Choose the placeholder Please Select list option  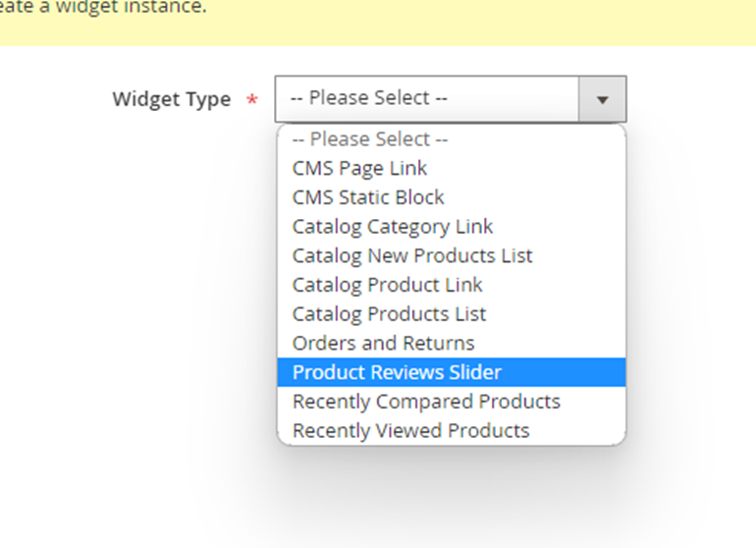(x=369, y=139)
